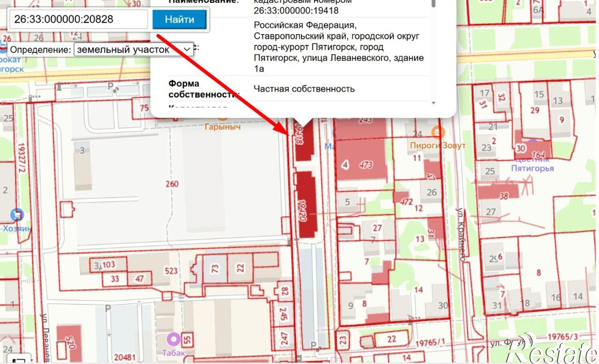Image resolution: width=599 pixels, height=364 pixels.
Task: Click the red building labelled 520
Action: (69, 343)
